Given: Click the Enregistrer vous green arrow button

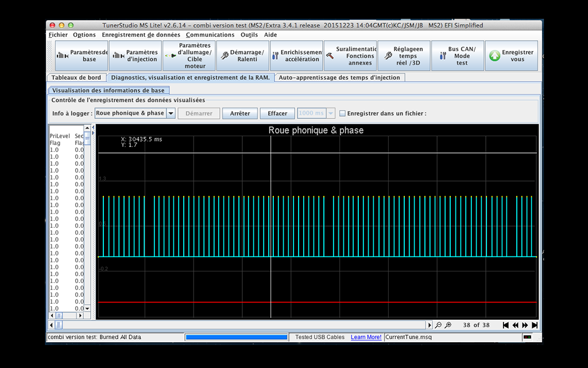Looking at the screenshot, I should tap(511, 56).
